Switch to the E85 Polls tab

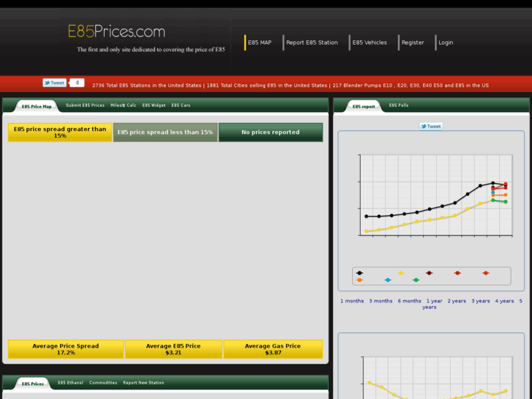coord(399,105)
